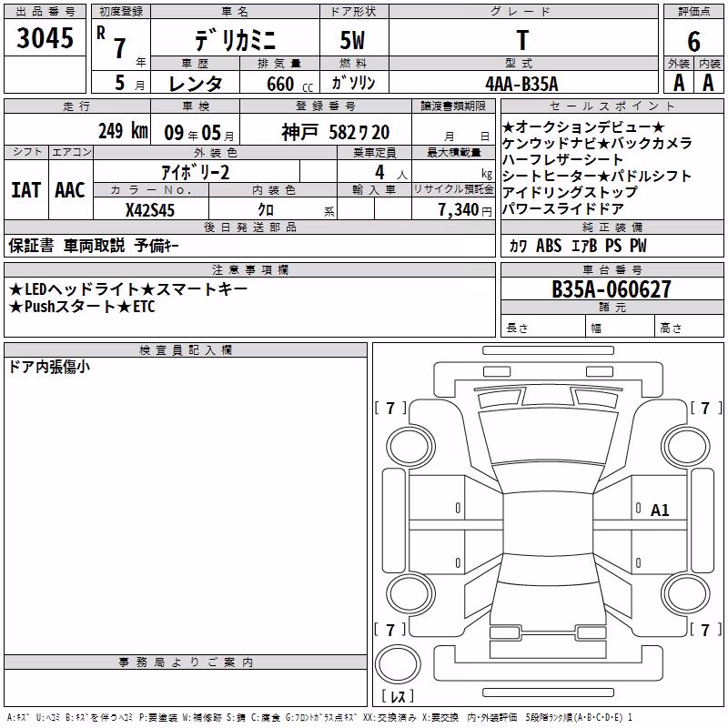Click standard equipment line カワ ABS エアB PS PW

click(578, 246)
